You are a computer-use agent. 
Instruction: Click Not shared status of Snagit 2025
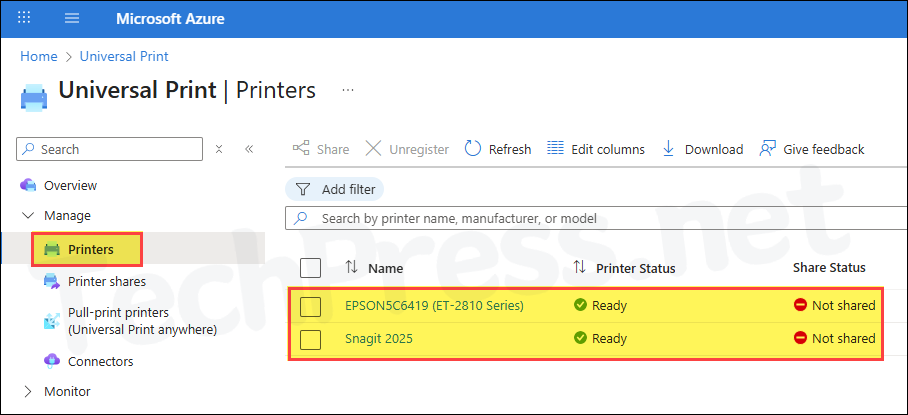(x=844, y=339)
